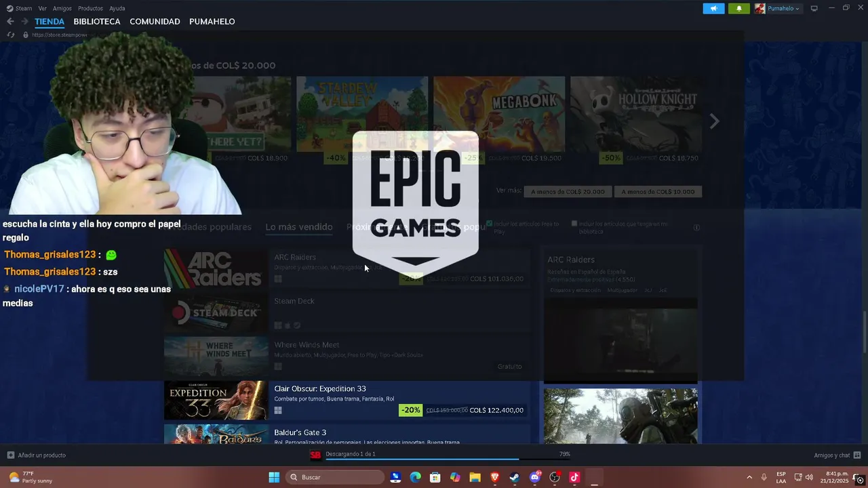Viewport: 868px width, 488px height.
Task: Click the forest soldier screenshot in the preview panel
Action: pos(620,416)
